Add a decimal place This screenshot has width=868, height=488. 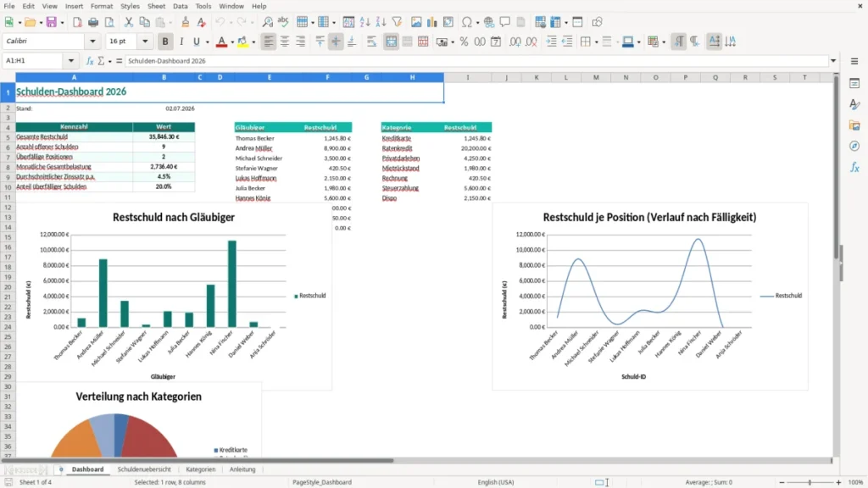click(x=515, y=42)
